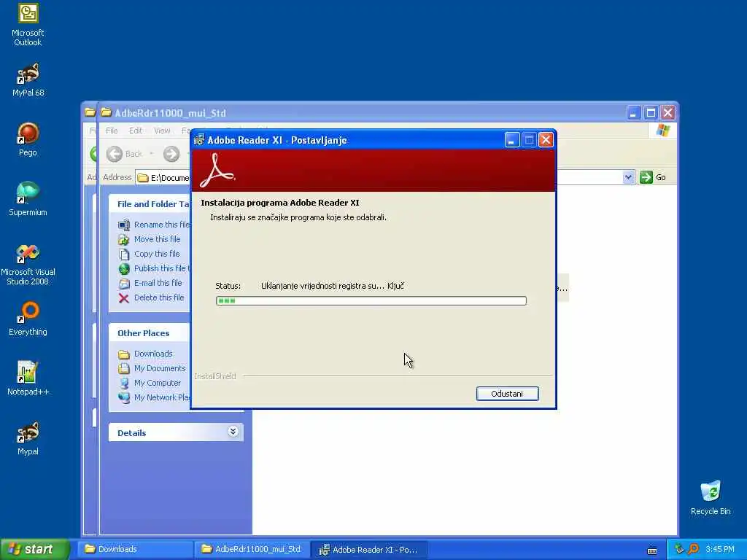
Task: Select the Supermium desktop icon
Action: click(x=28, y=199)
